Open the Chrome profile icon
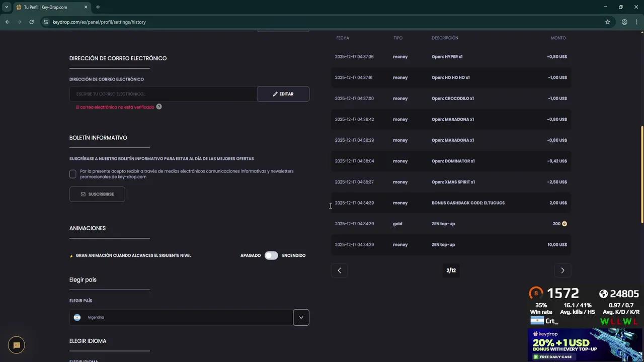This screenshot has height=362, width=644. tap(624, 22)
